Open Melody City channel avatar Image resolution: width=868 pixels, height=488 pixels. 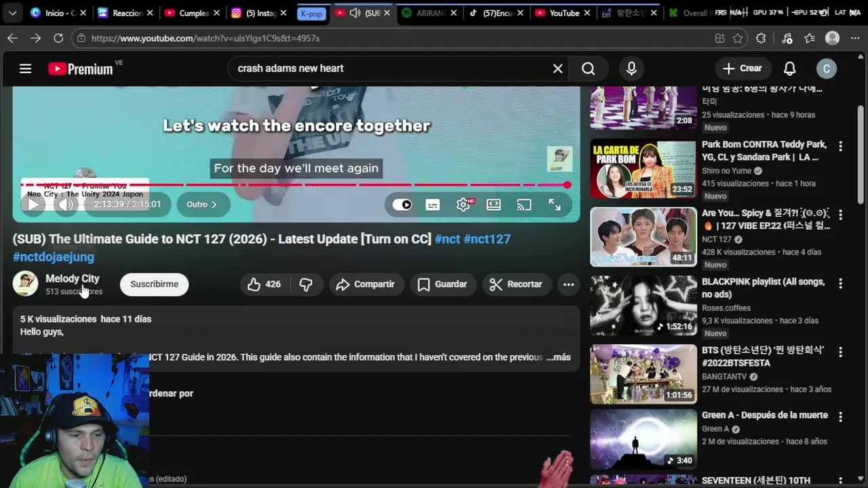[26, 284]
